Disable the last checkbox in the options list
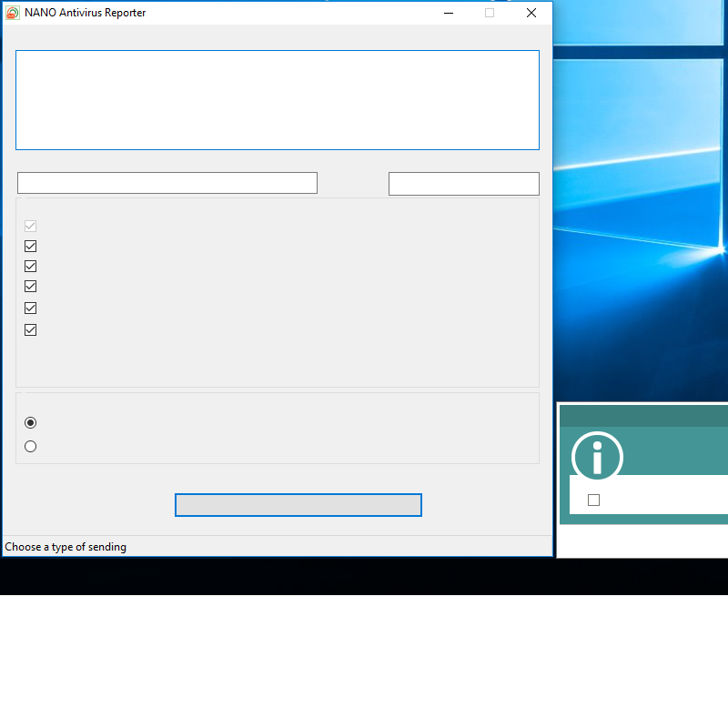 tap(30, 329)
